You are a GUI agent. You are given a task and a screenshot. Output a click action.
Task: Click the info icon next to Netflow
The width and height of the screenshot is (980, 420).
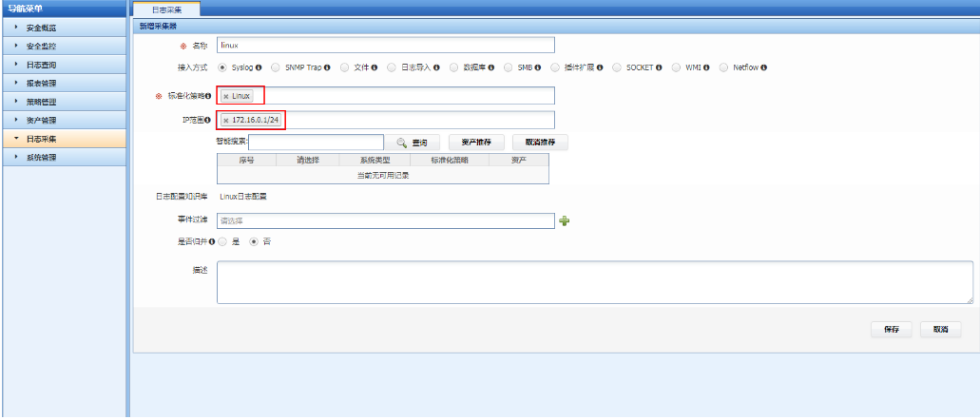click(763, 67)
